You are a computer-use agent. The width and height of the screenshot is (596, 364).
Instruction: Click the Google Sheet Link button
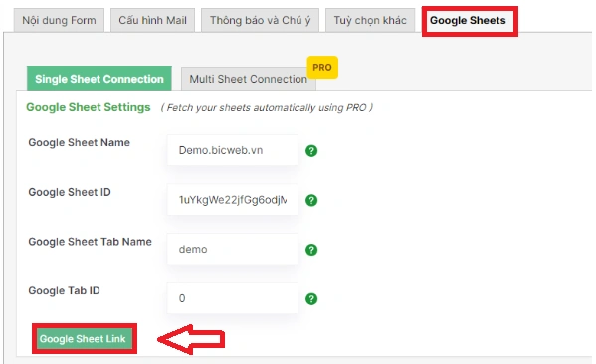coord(85,338)
